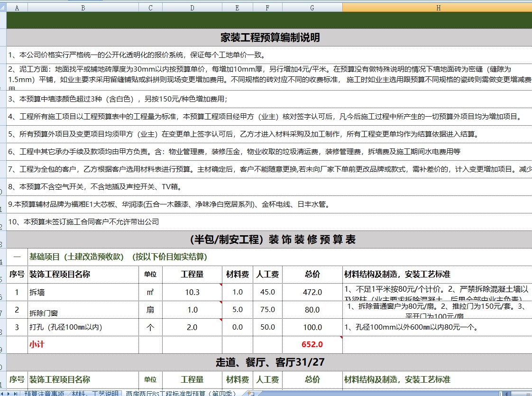The height and width of the screenshot is (396, 532).
Task: Select column G header
Action: [x=312, y=8]
